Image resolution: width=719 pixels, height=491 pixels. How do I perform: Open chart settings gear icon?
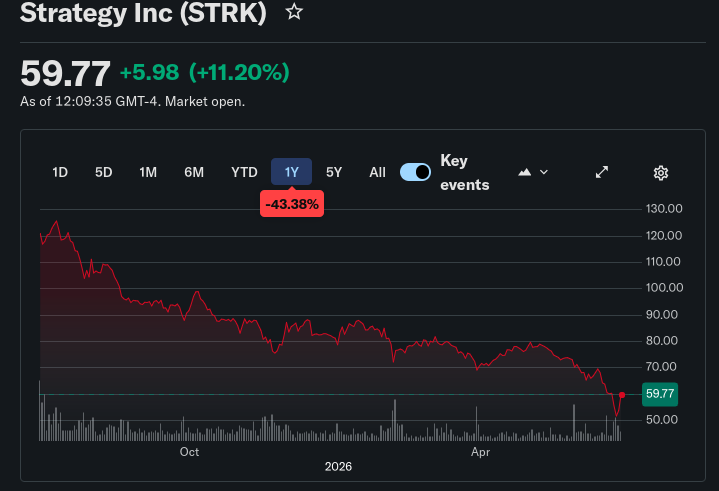coord(660,173)
